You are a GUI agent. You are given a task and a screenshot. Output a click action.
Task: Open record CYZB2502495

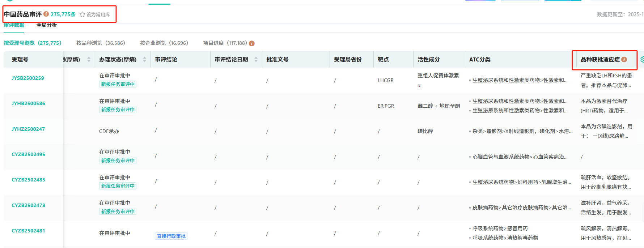coord(28,154)
